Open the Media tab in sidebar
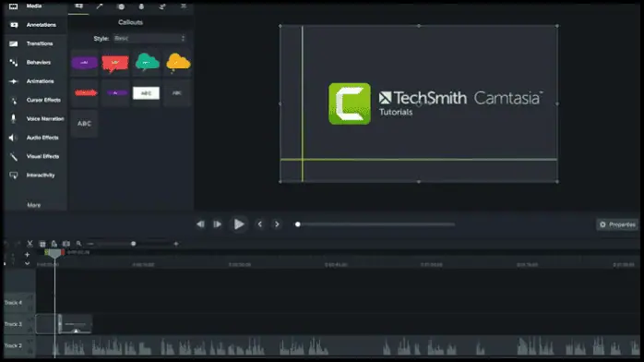The width and height of the screenshot is (644, 362). point(34,6)
